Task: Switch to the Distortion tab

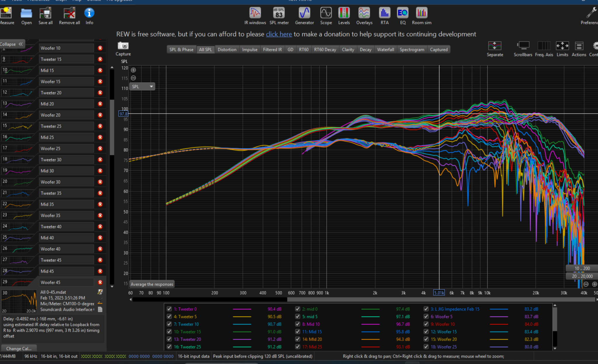Action: click(x=227, y=50)
